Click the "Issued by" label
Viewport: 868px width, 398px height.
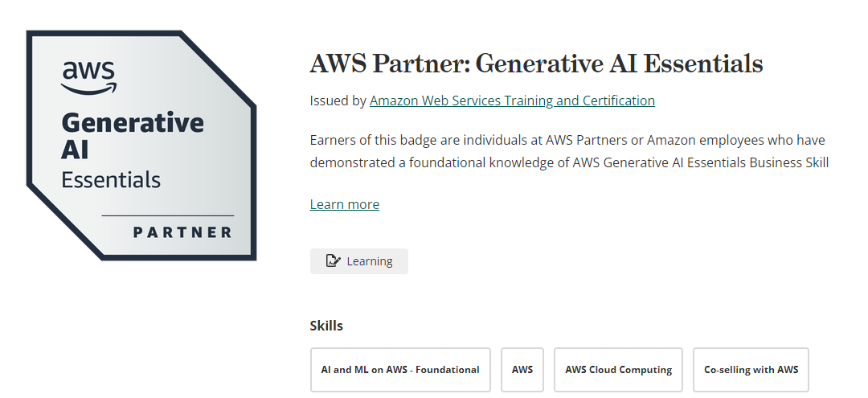(x=338, y=101)
